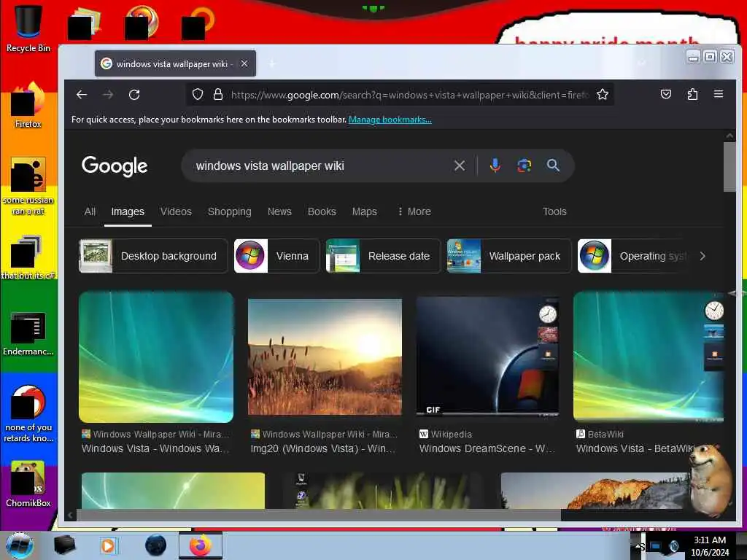Click the horizontal scrollbar at page bottom
The height and width of the screenshot is (560, 747).
pyautogui.click(x=318, y=515)
